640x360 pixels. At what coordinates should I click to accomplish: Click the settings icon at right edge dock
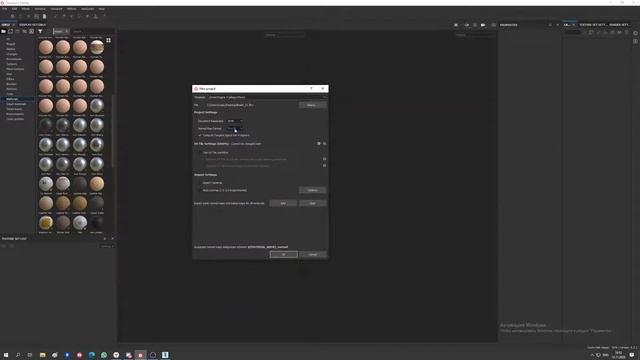pos(636,33)
